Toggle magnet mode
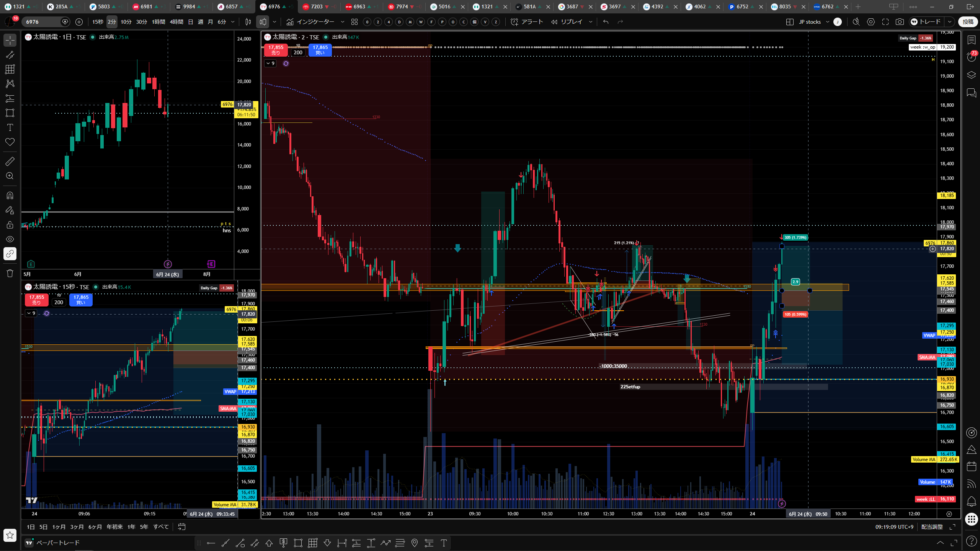The width and height of the screenshot is (980, 551). (x=10, y=196)
